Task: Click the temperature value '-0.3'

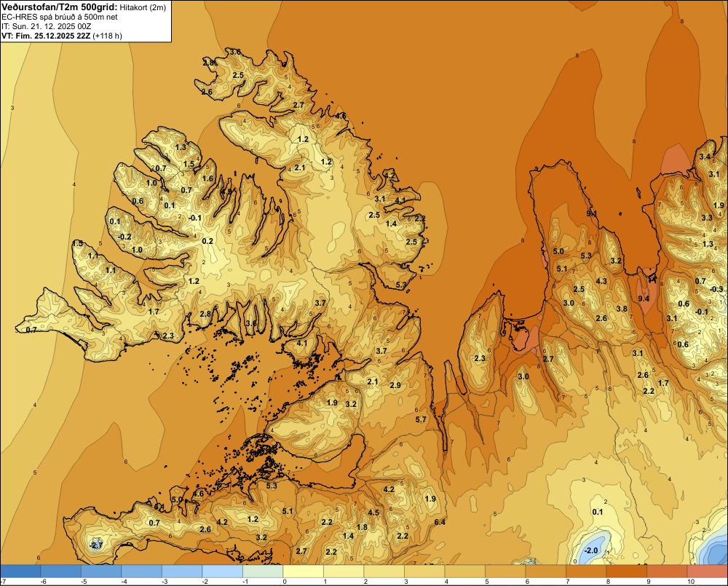Action: 716,289
